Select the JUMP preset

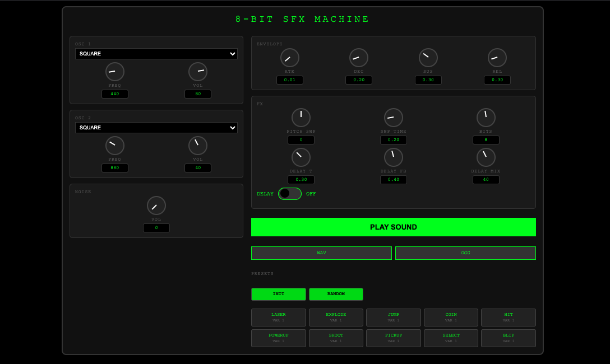click(x=394, y=318)
